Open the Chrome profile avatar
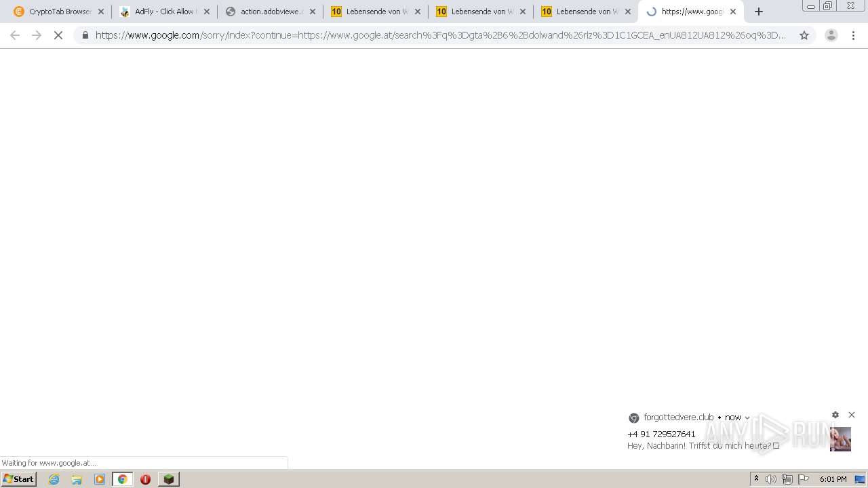This screenshot has height=488, width=868. [831, 35]
